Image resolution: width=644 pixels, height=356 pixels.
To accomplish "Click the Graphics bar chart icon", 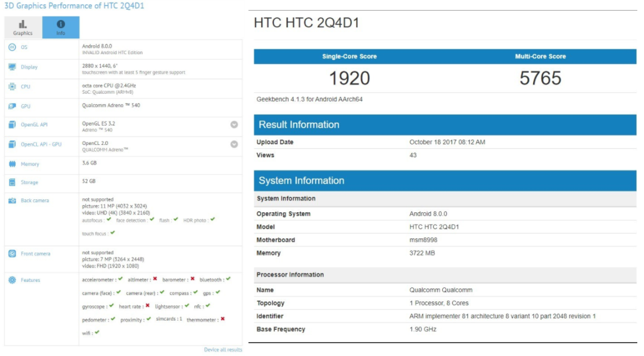I will (x=23, y=24).
